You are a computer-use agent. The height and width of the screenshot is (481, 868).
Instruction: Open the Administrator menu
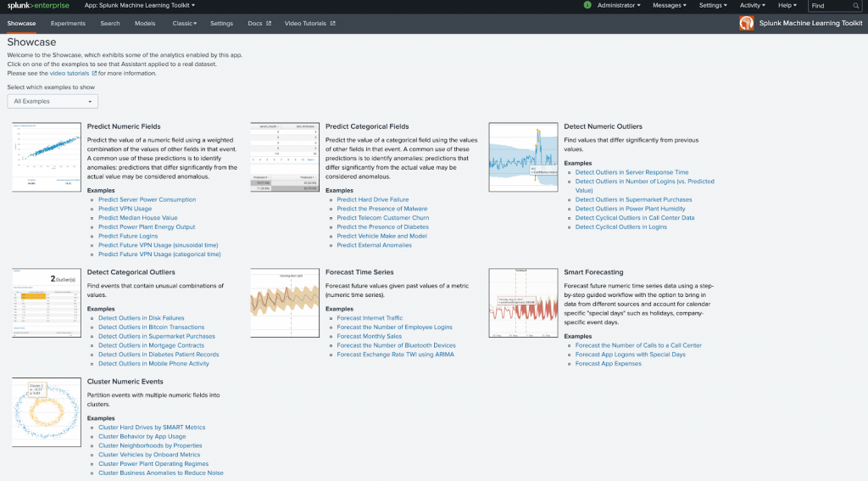click(619, 5)
